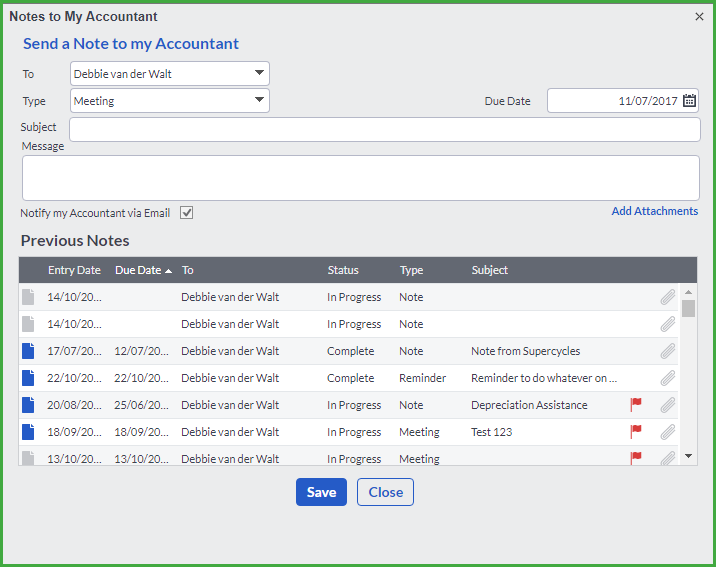Click the Due Date field showing 11/07/2017

(x=623, y=100)
